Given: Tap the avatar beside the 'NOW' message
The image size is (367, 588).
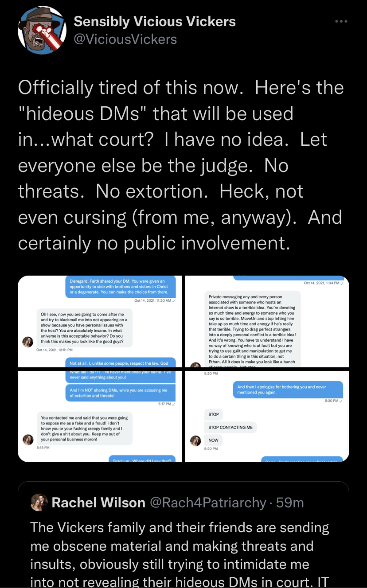Looking at the screenshot, I should point(195,440).
